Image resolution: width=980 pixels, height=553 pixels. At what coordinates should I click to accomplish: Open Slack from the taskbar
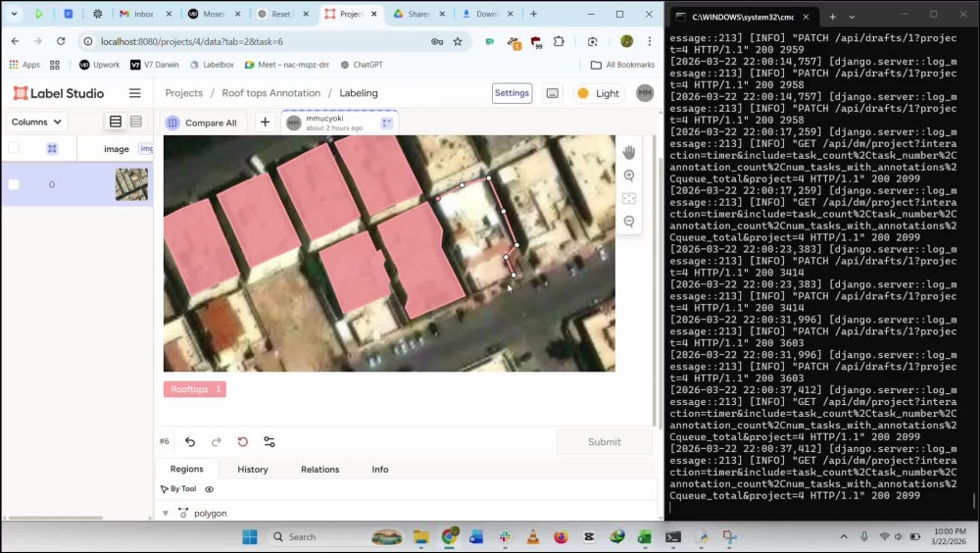pos(505,536)
